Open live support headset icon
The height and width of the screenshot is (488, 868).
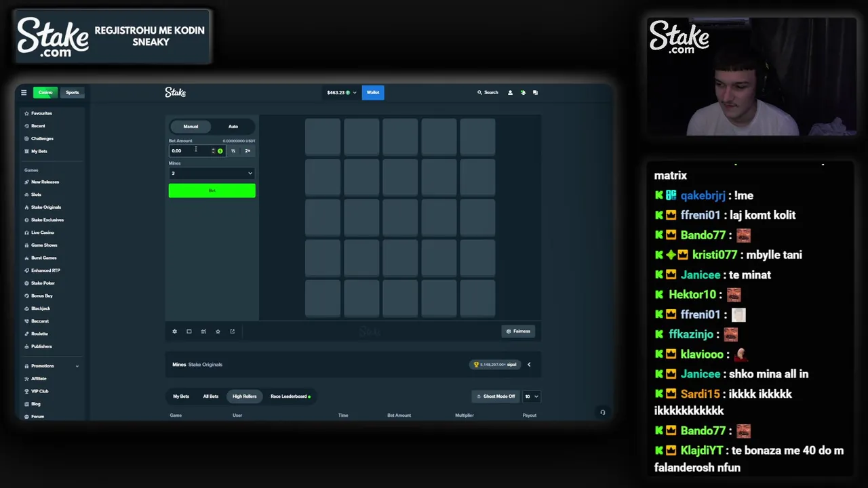pos(602,412)
